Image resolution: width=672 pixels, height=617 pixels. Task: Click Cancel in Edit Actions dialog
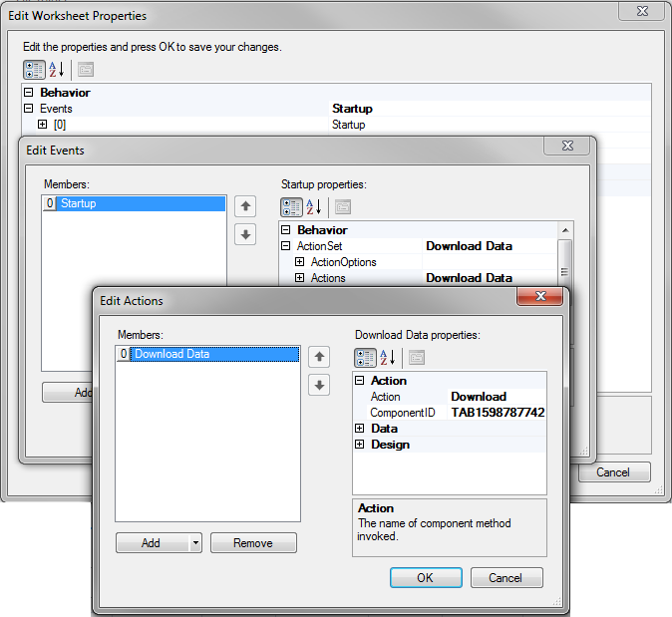point(506,577)
